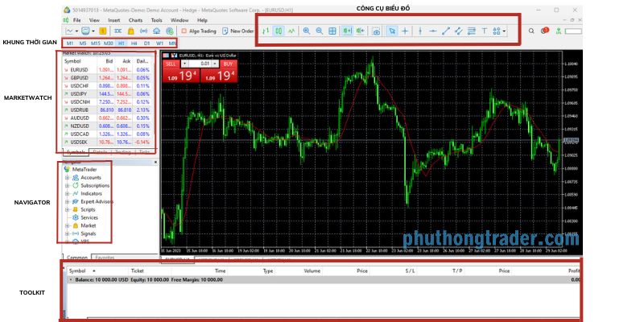
Task: Toggle chart shift icon
Action: coord(361,31)
